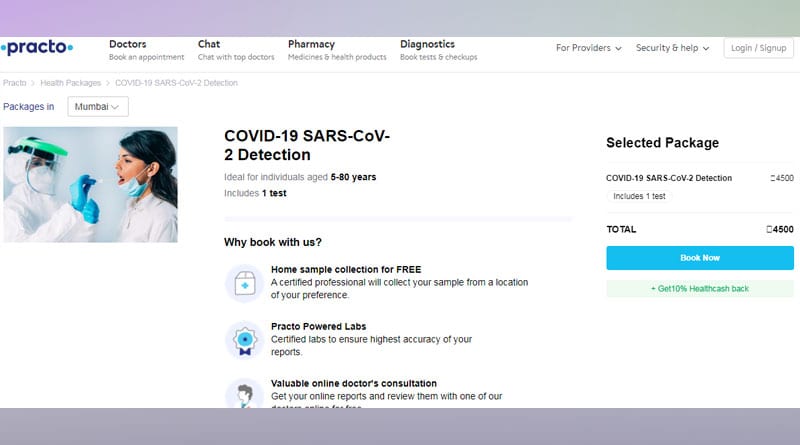800x445 pixels.
Task: Click 'Why book with us?' heading
Action: 272,242
